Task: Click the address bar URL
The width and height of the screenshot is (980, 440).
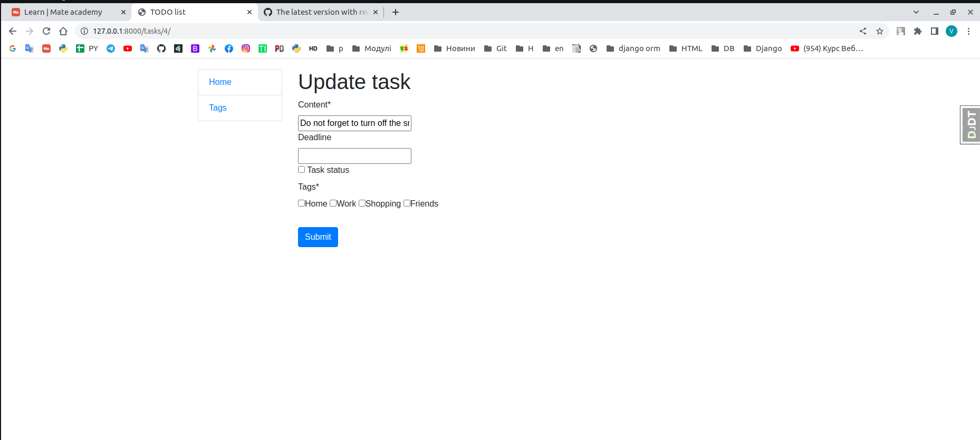Action: 132,31
